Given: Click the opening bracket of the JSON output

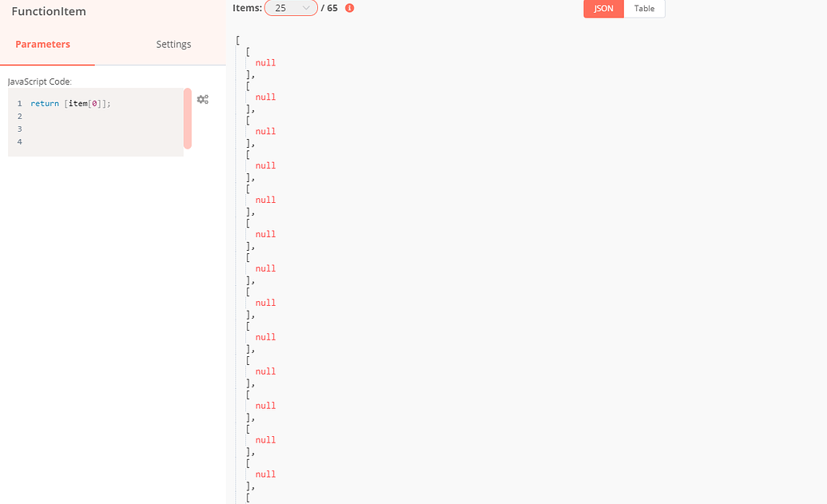Looking at the screenshot, I should coord(236,38).
